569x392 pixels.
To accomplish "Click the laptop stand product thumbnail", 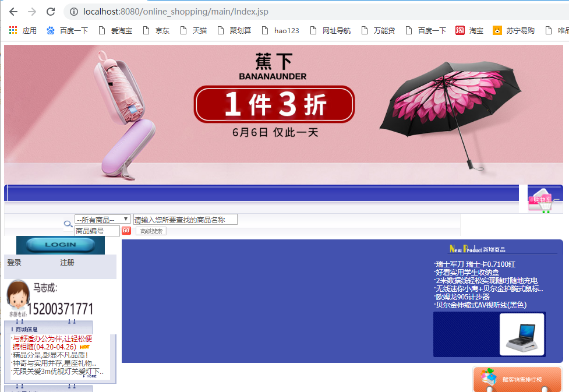I will click(522, 334).
